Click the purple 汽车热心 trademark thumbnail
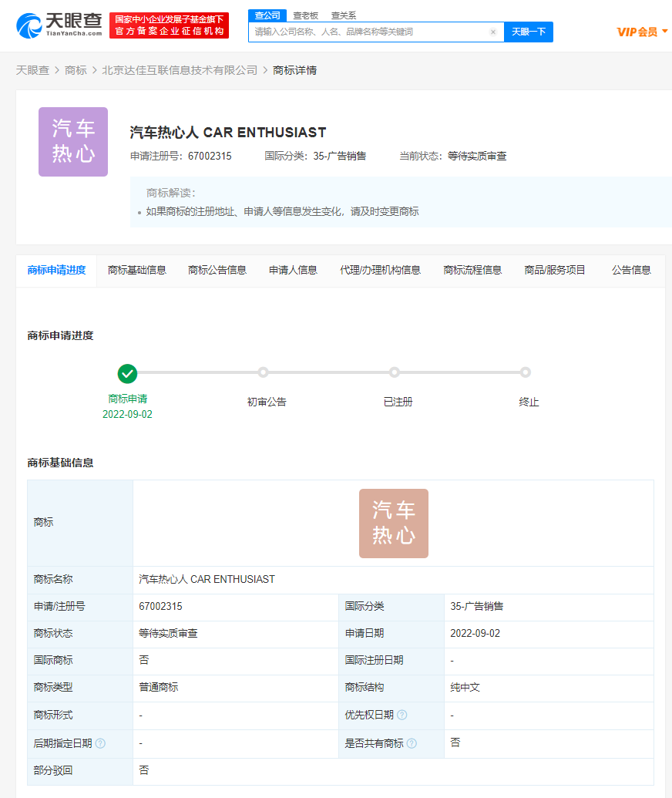Viewport: 672px width, 798px height. point(73,142)
